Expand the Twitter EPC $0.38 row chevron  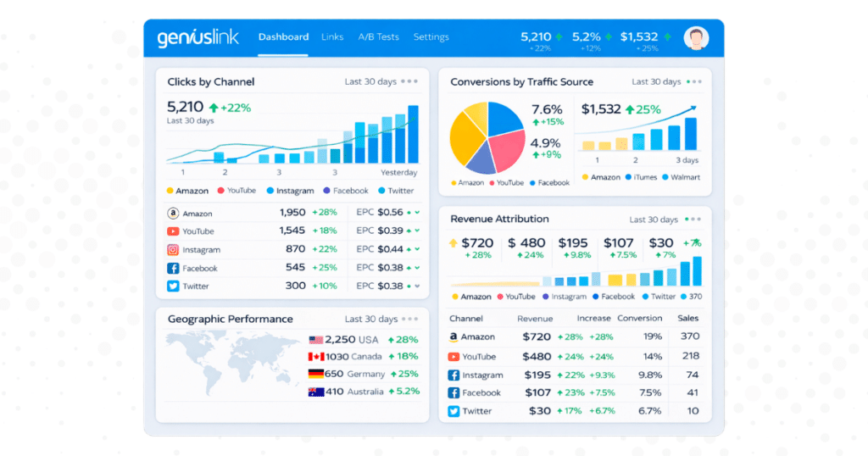tap(417, 286)
